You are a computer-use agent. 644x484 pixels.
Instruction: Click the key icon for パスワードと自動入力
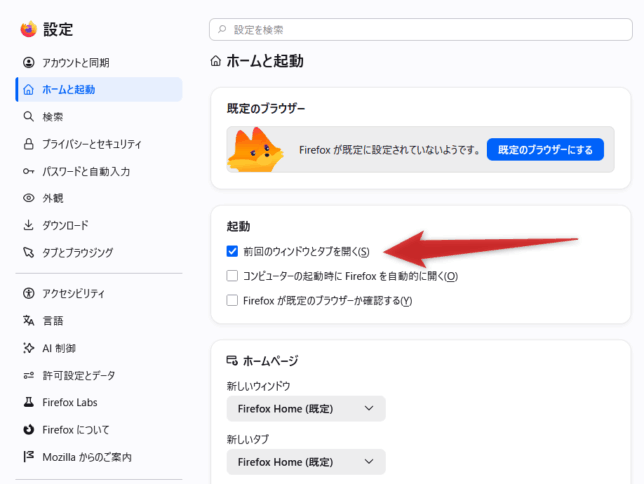pos(28,171)
